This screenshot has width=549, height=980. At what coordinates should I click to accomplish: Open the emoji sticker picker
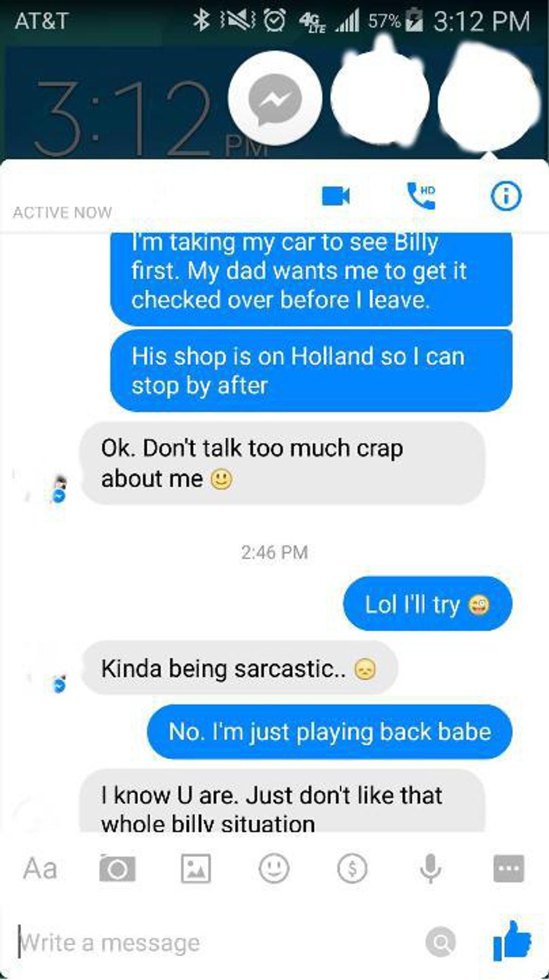pyautogui.click(x=274, y=868)
